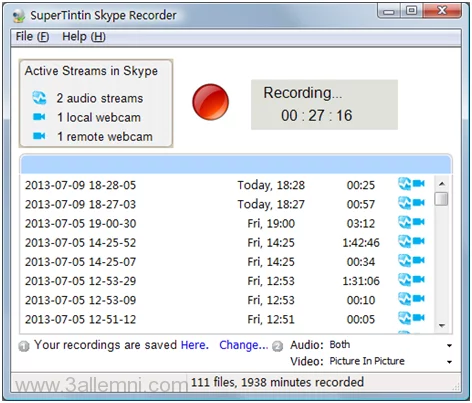Image resolution: width=472 pixels, height=403 pixels.
Task: Click the scrollbar thumb in recordings list
Action: [442, 199]
